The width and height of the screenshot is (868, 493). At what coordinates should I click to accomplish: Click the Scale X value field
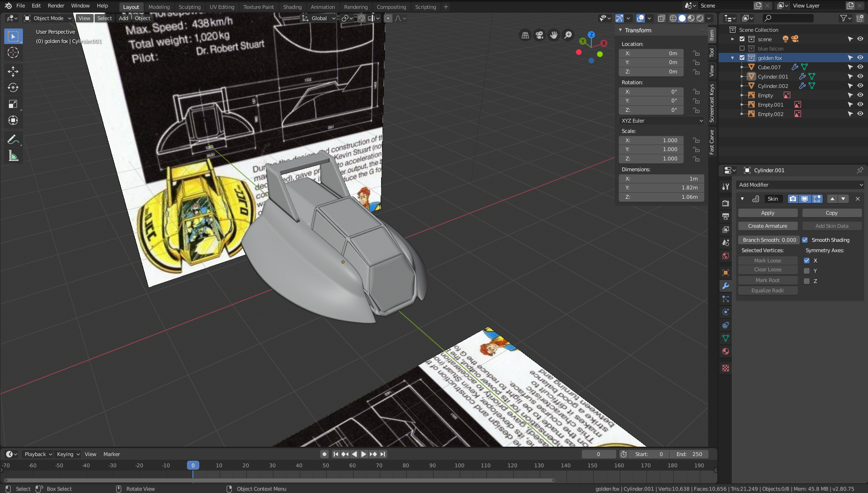click(651, 140)
